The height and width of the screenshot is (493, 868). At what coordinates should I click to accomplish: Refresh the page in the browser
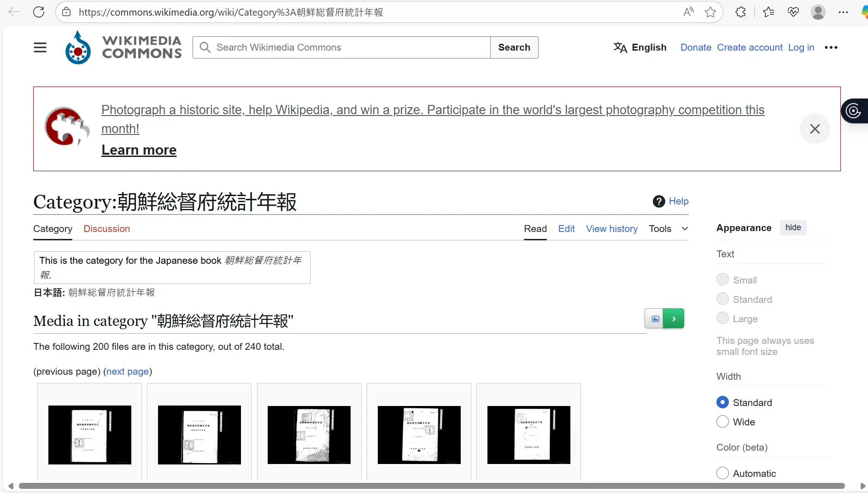39,12
